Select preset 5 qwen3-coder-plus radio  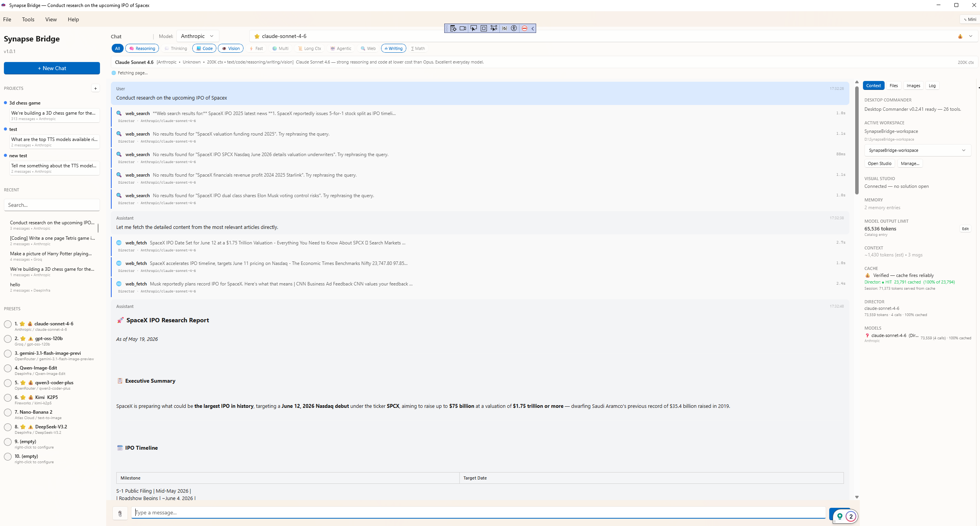[8, 383]
